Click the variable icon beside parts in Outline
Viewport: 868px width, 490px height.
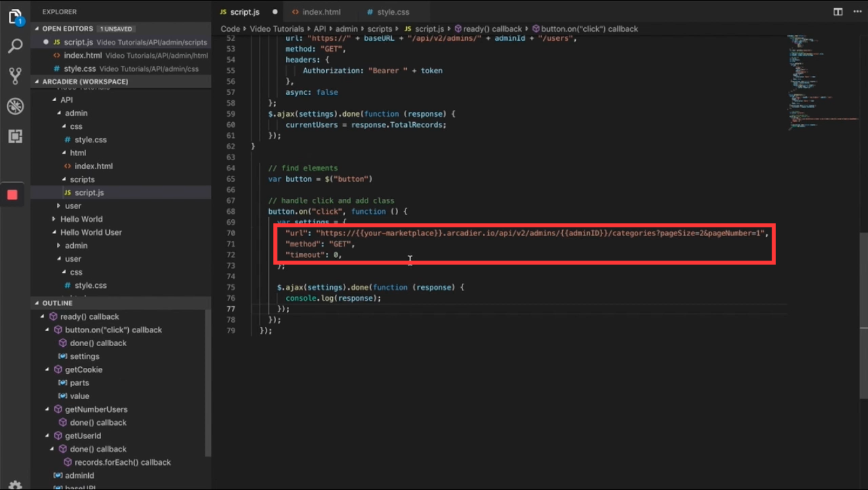[x=63, y=383]
